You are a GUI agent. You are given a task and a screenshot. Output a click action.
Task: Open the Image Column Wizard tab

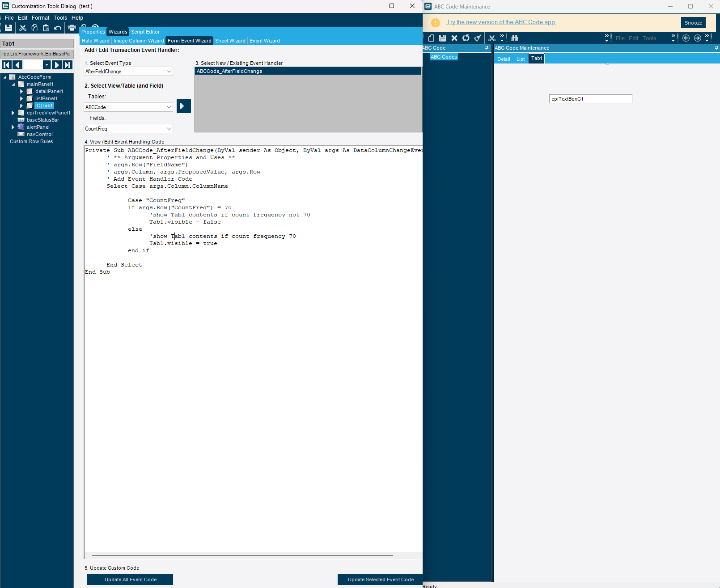pos(139,41)
